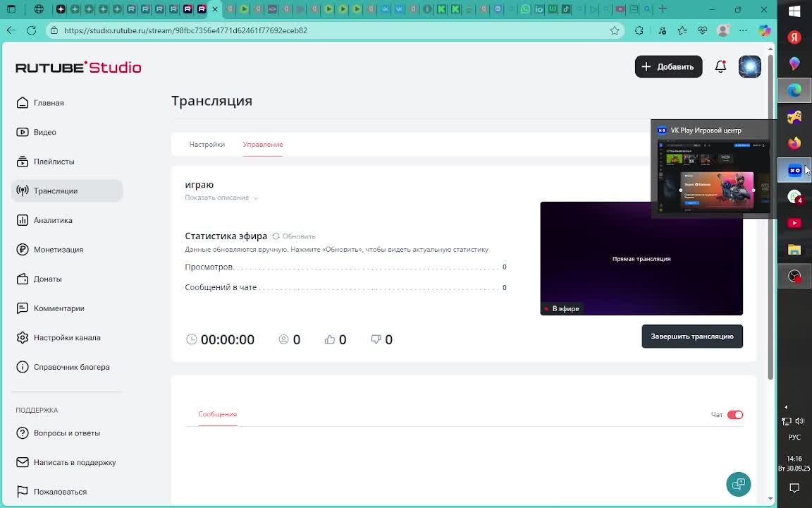Show hidden tray icons arrow

coord(786,407)
